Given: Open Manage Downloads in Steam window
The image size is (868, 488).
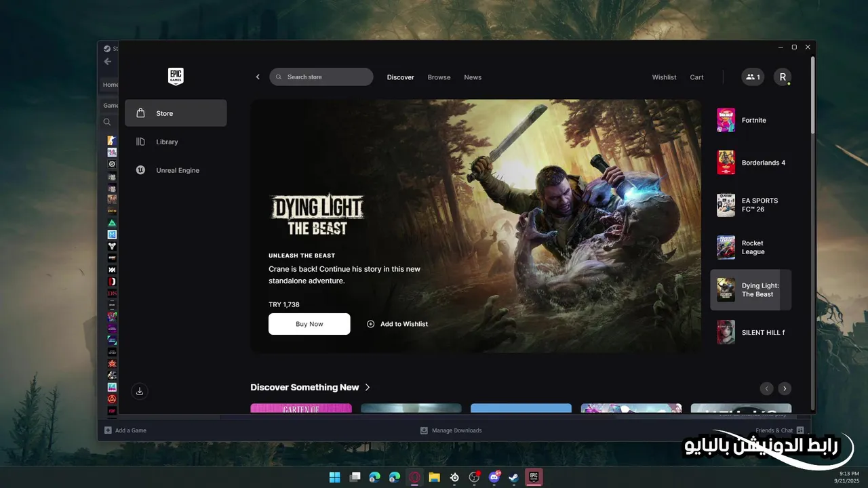Looking at the screenshot, I should [x=451, y=430].
